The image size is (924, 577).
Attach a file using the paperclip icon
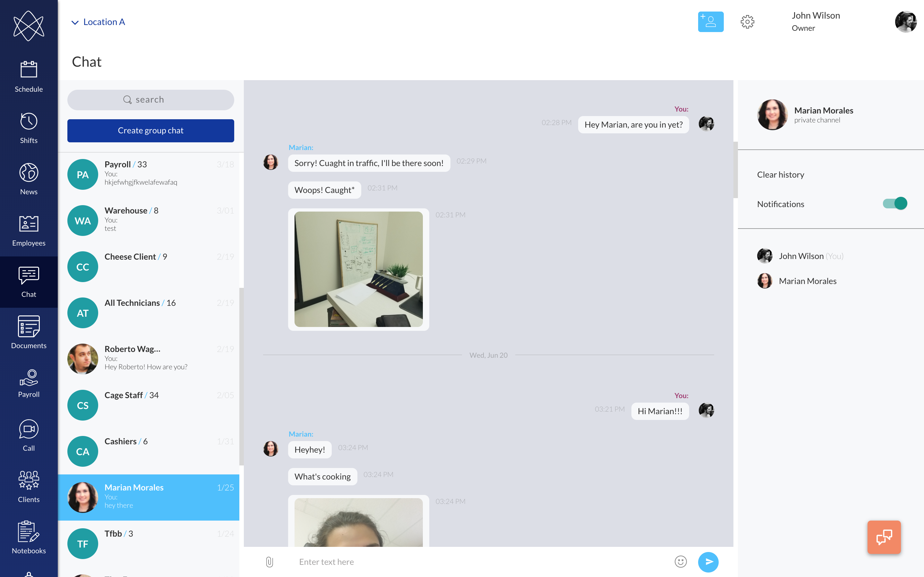point(269,562)
